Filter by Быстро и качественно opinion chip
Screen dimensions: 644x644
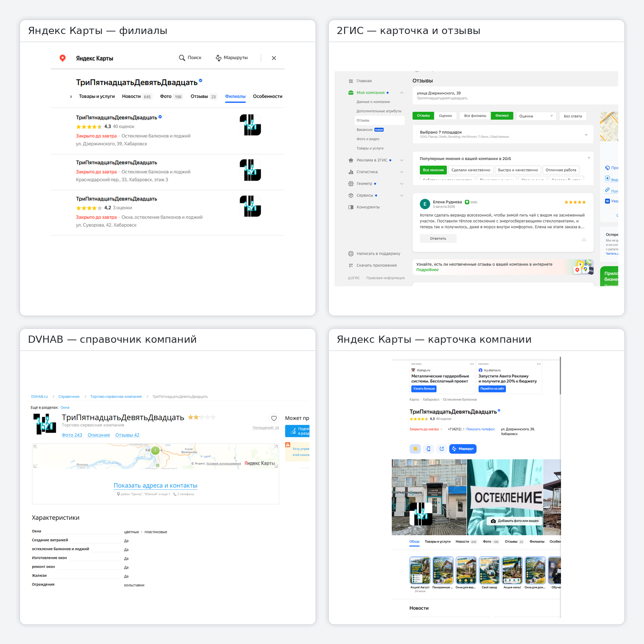pyautogui.click(x=518, y=170)
